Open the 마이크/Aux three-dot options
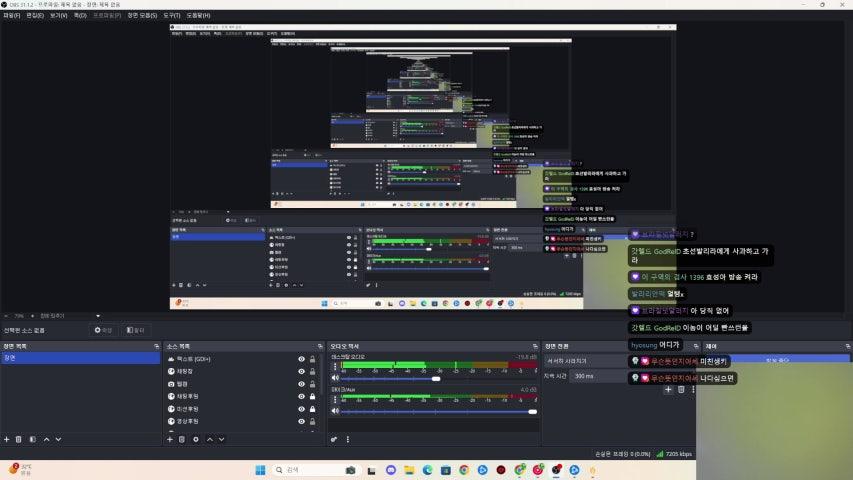853x480 pixels. click(x=335, y=399)
